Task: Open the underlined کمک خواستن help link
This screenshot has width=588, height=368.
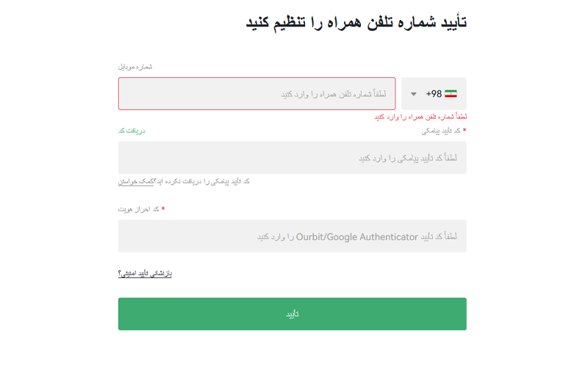Action: [x=136, y=181]
